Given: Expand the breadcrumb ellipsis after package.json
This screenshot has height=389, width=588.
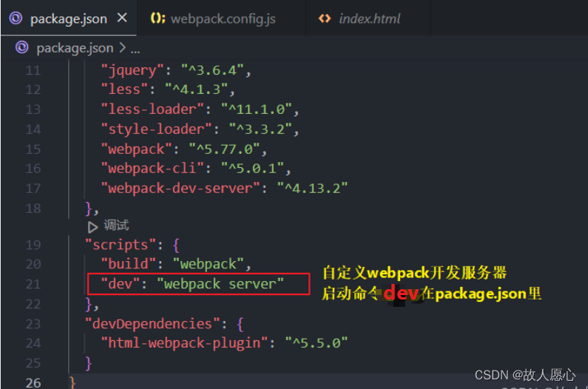Looking at the screenshot, I should tap(135, 49).
